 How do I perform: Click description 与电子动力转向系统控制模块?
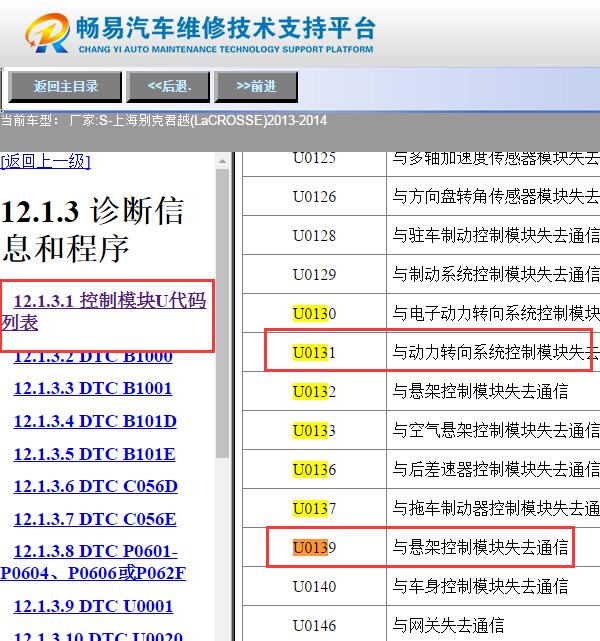(496, 314)
